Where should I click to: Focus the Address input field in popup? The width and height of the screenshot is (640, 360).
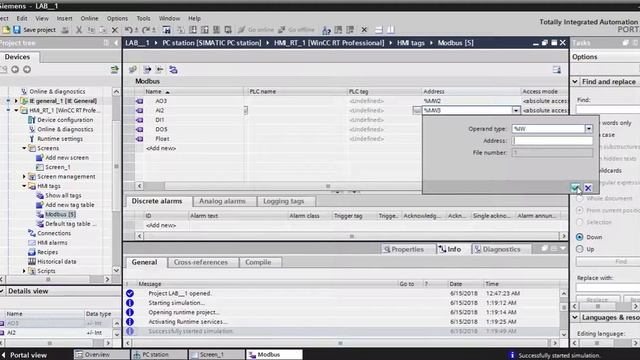tap(552, 140)
